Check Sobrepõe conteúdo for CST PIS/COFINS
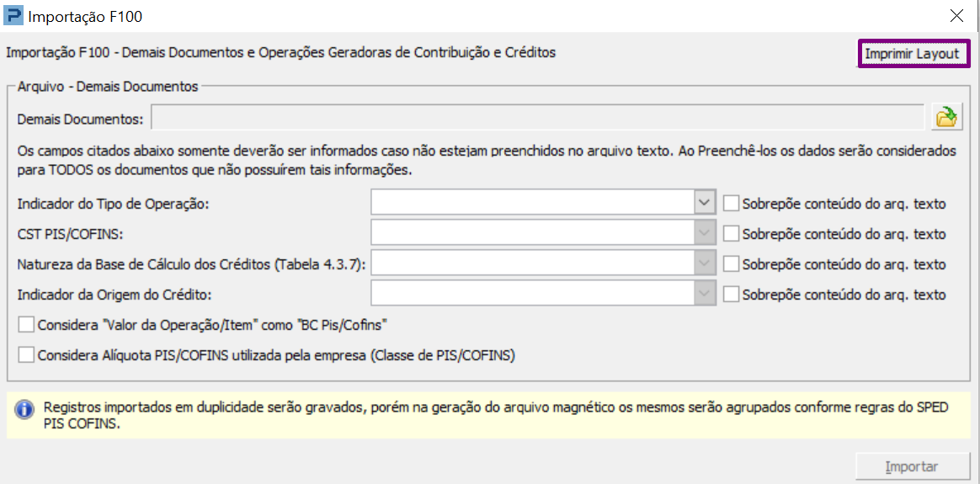The image size is (980, 484). click(x=731, y=233)
